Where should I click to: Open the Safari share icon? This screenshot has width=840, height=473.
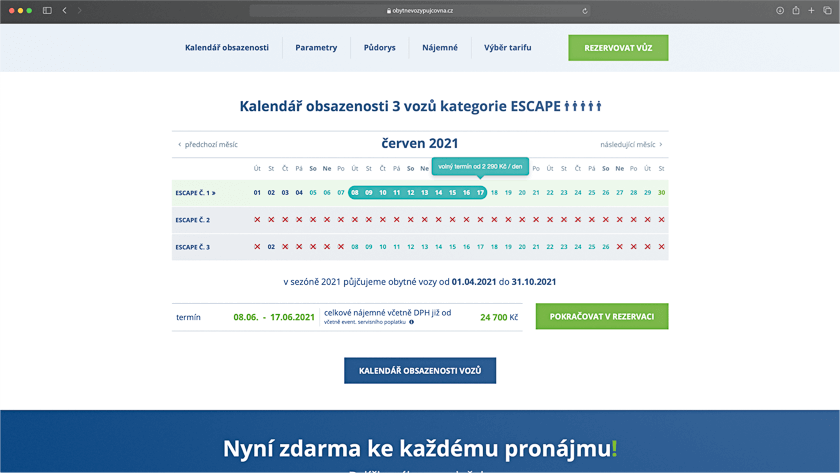click(x=796, y=10)
